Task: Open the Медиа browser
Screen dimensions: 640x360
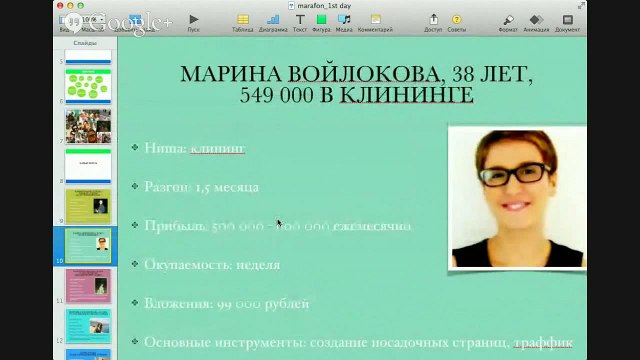Action: coord(344,23)
